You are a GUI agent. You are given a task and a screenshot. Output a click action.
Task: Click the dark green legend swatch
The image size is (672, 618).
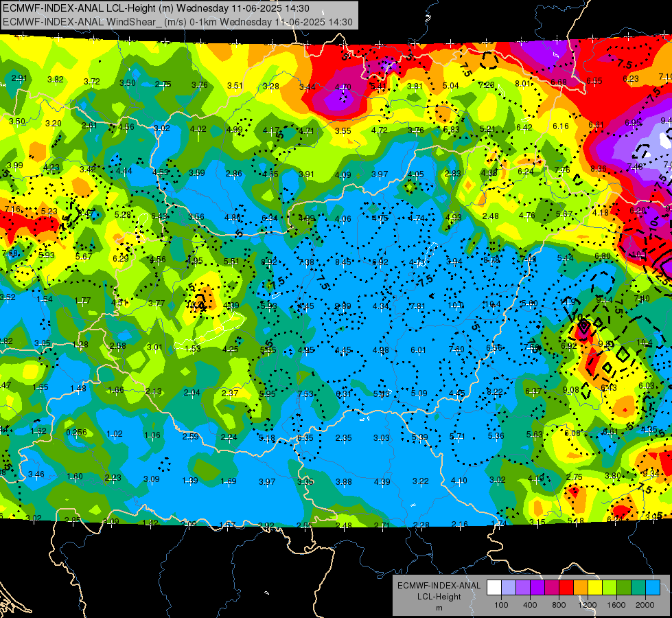pyautogui.click(x=624, y=588)
